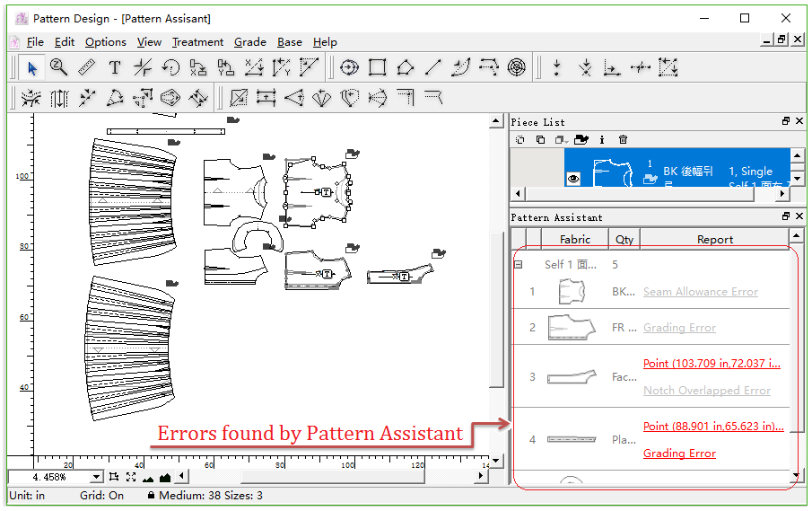The image size is (812, 511).
Task: Delete piece using trash icon in Piece List
Action: coord(623,140)
